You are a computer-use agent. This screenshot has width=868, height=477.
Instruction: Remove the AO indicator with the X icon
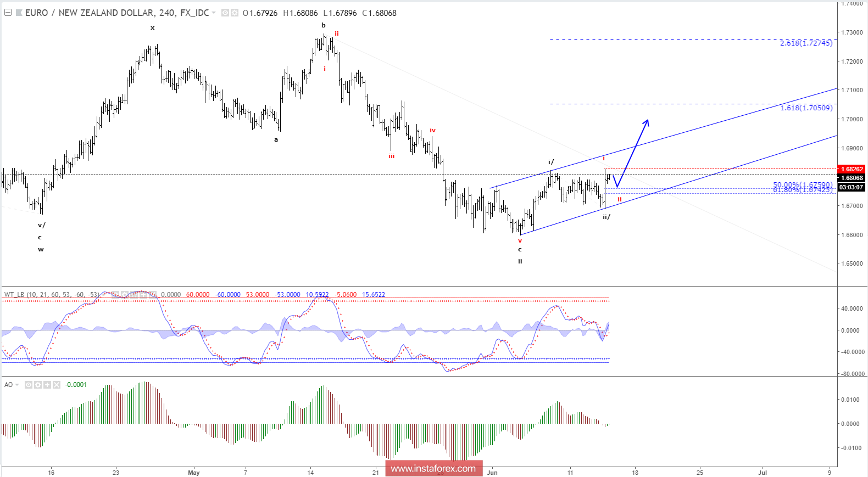point(57,385)
